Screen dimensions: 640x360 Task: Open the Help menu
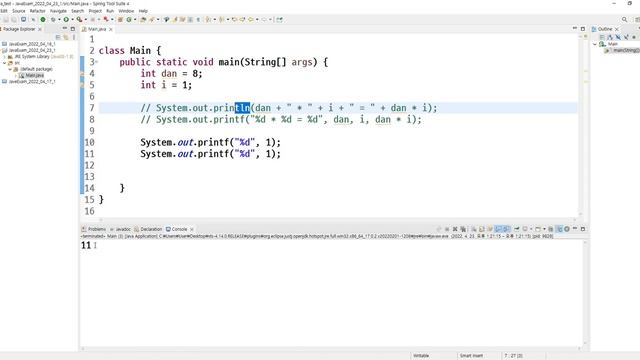tap(143, 11)
